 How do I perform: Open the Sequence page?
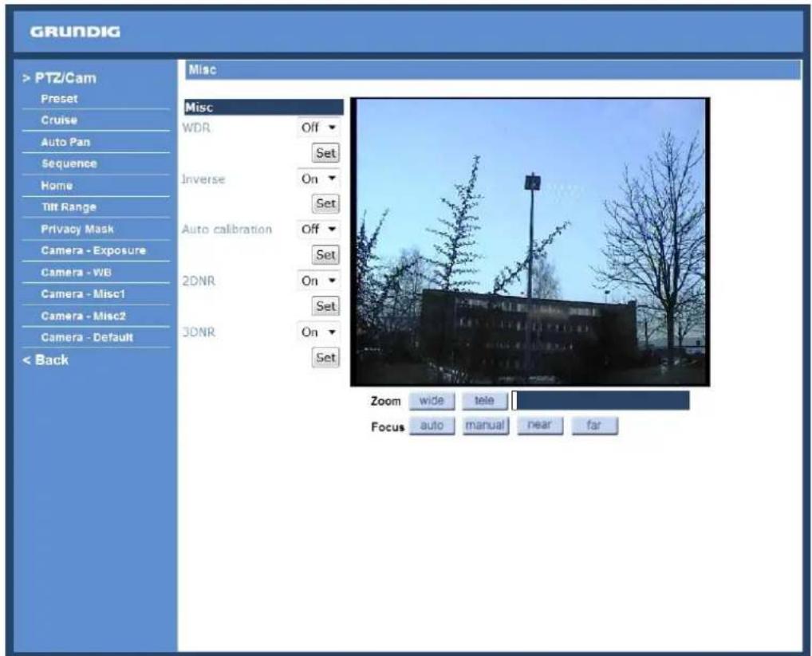click(x=69, y=164)
